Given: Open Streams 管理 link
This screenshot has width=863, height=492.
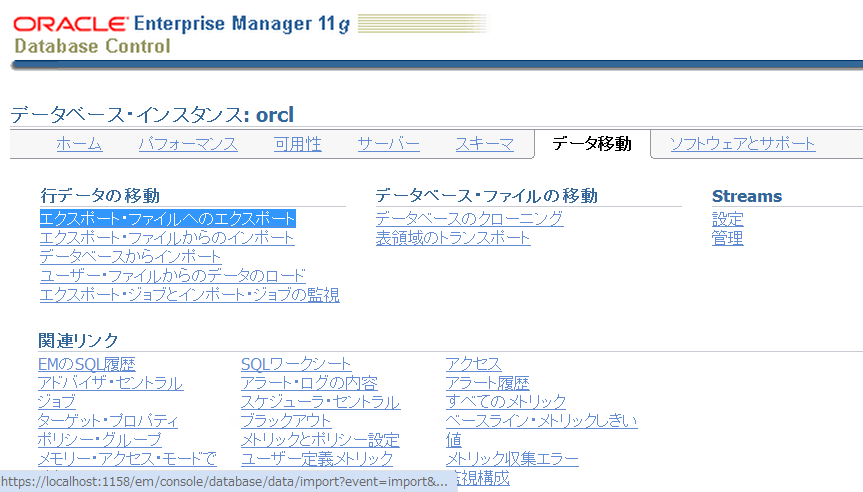Looking at the screenshot, I should coord(728,238).
